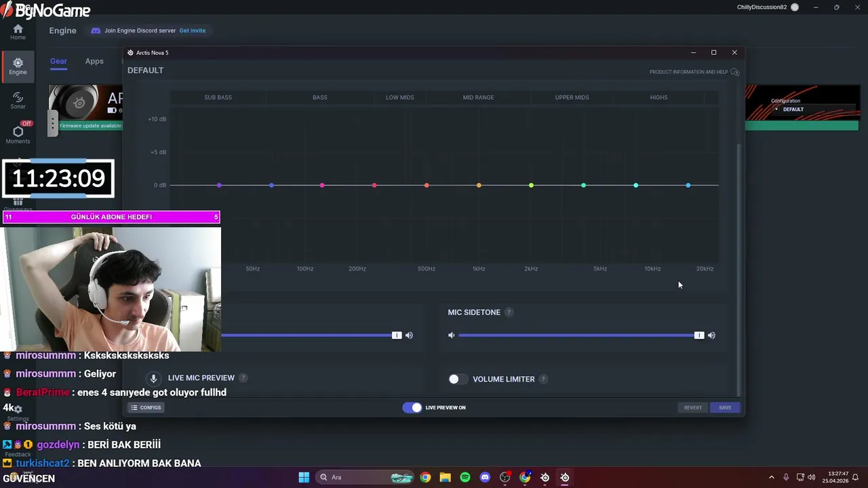Click the Firmware update available notice

coord(91,125)
